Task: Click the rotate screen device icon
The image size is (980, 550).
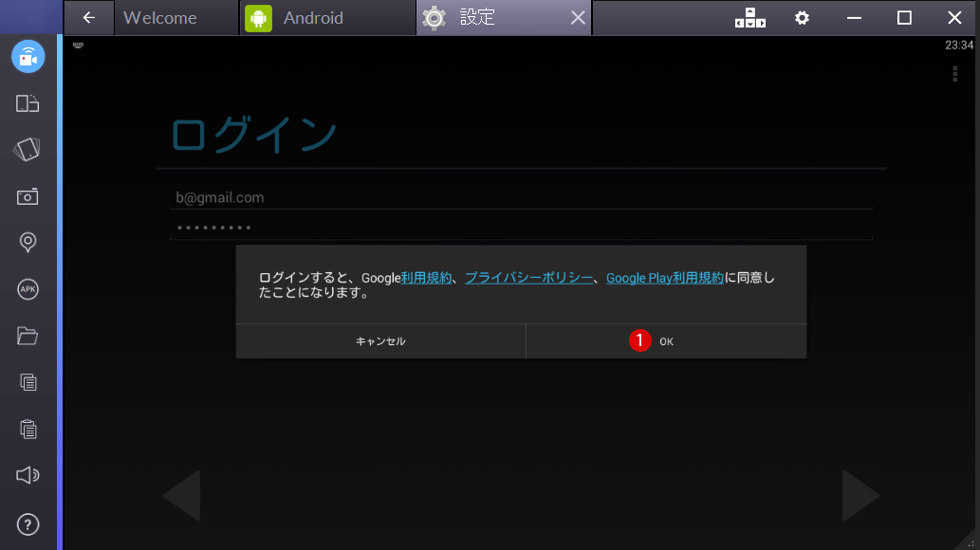Action: pos(28,103)
